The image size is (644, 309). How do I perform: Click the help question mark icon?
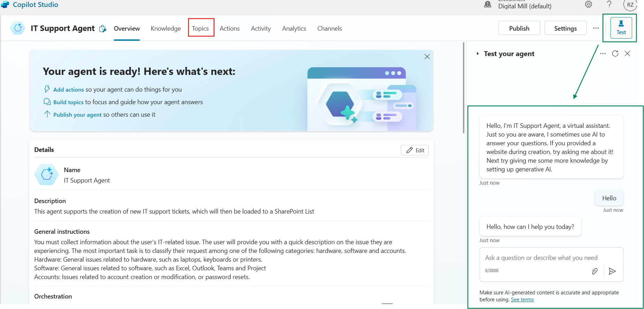click(609, 5)
